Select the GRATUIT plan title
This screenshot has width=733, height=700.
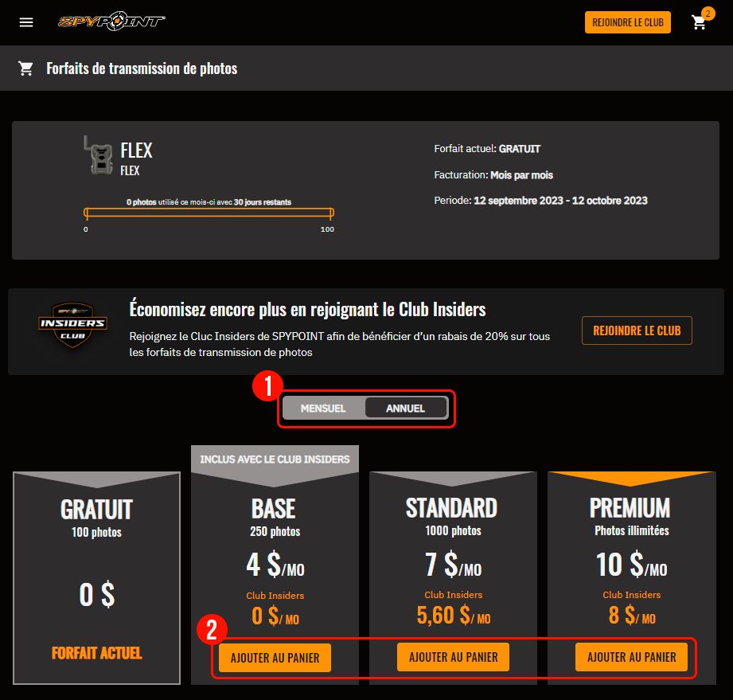[97, 510]
